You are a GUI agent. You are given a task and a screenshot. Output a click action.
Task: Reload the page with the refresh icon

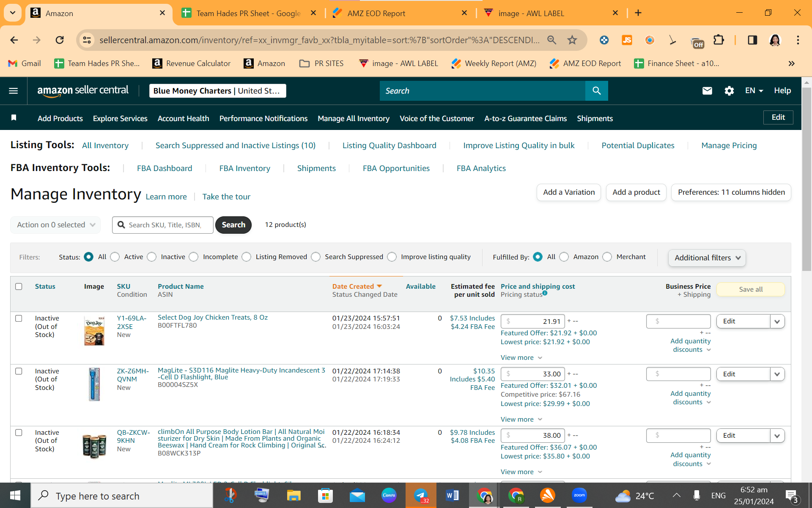coord(60,40)
